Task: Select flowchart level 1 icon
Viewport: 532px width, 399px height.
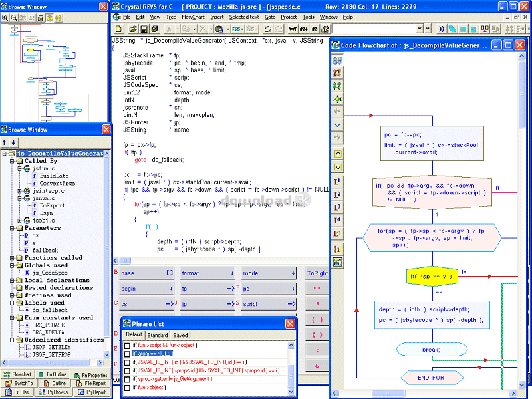Action: click(338, 181)
